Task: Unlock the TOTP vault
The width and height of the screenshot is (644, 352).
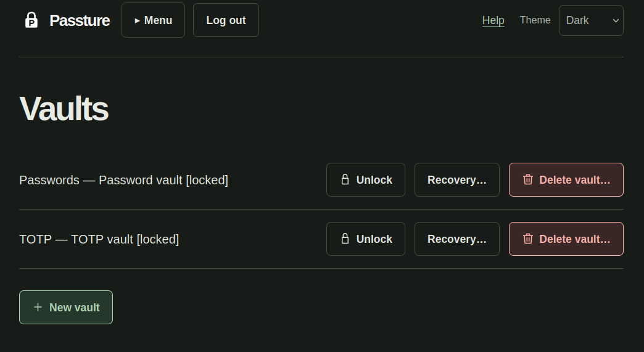Action: tap(366, 239)
